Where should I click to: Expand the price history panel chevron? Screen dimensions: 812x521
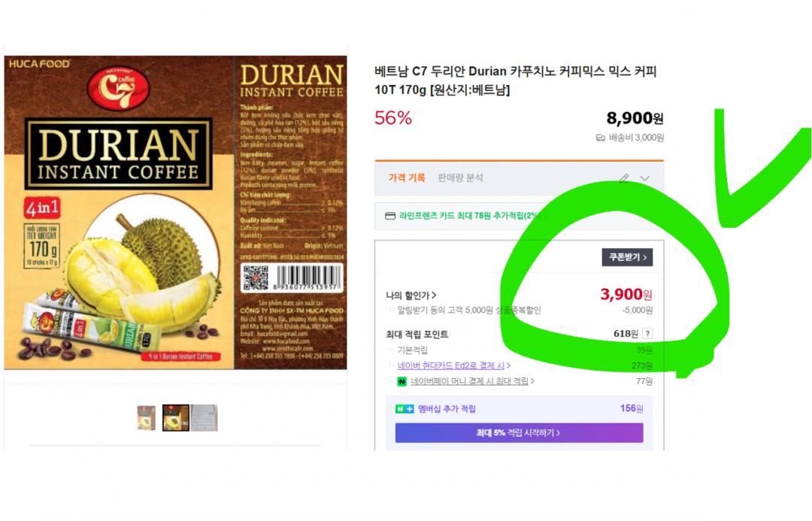click(644, 179)
